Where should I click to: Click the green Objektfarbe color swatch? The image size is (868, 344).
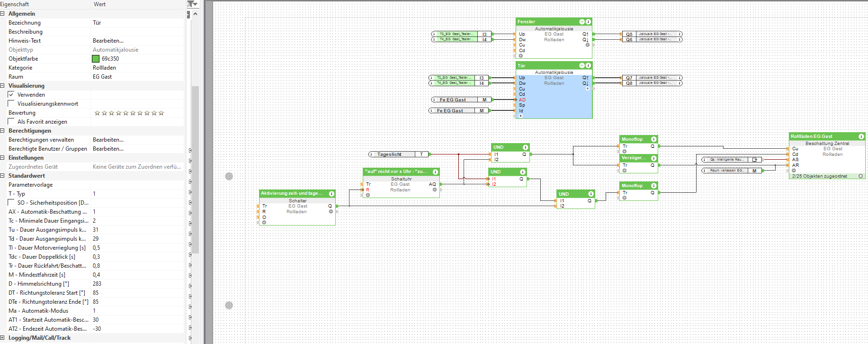point(96,59)
